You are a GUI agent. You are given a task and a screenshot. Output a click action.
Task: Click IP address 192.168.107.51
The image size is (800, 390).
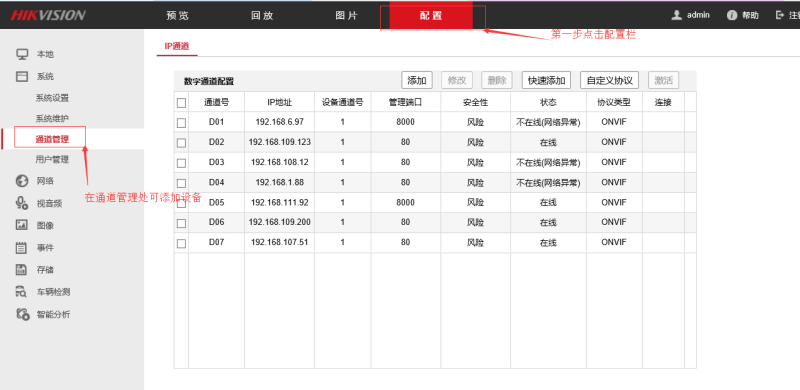[280, 242]
